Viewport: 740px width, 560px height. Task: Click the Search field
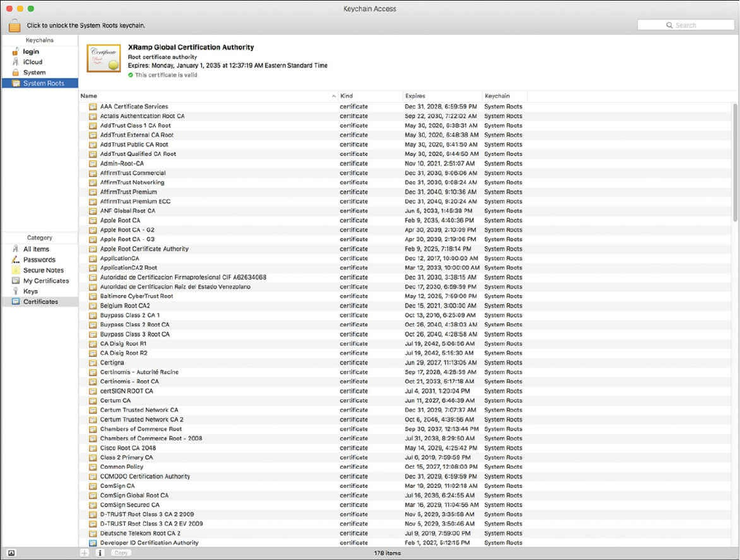(x=685, y=25)
